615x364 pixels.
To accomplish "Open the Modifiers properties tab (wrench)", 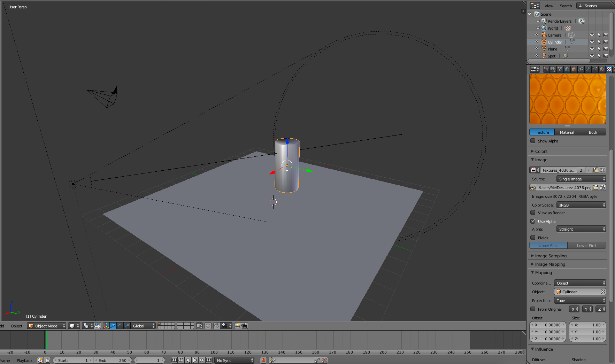I will point(588,69).
